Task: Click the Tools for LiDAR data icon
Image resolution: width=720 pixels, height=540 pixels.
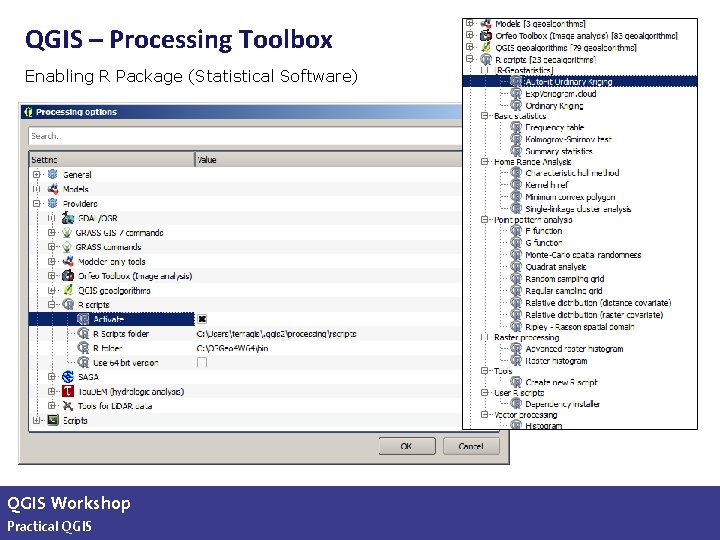Action: pyautogui.click(x=68, y=406)
